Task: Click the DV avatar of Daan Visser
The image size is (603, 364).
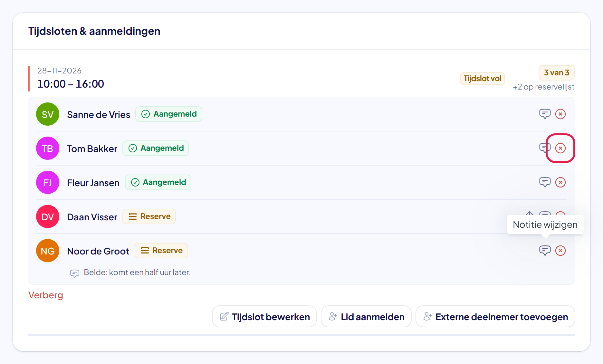Action: pyautogui.click(x=48, y=216)
